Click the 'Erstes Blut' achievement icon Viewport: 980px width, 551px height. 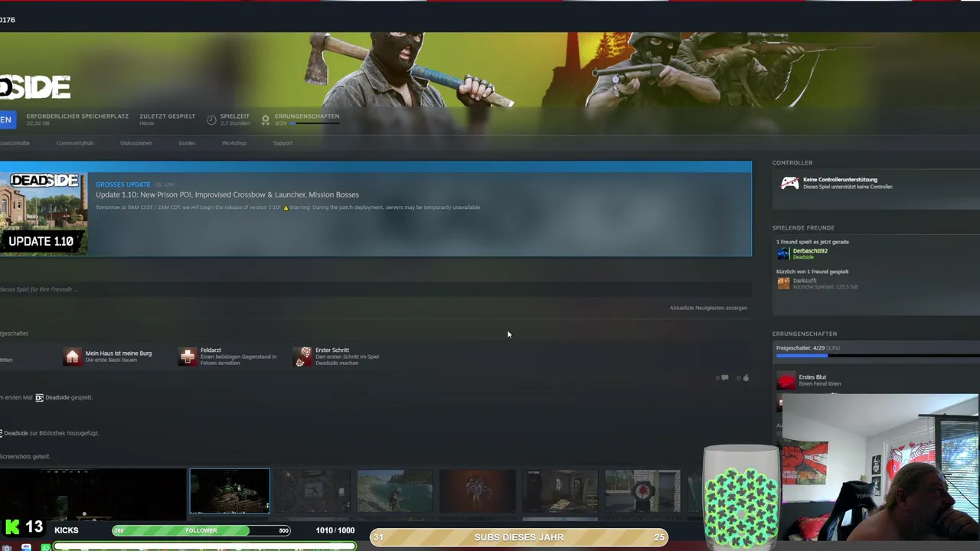point(786,380)
